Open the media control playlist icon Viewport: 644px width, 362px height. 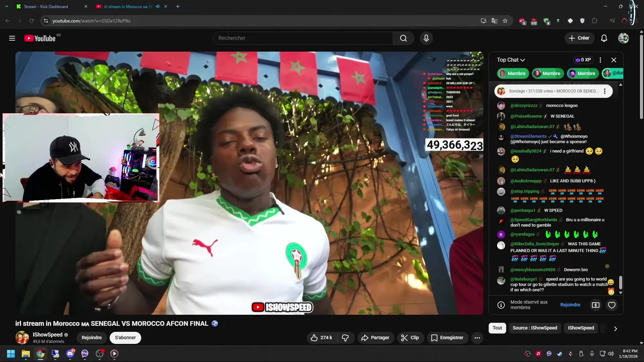(x=612, y=21)
